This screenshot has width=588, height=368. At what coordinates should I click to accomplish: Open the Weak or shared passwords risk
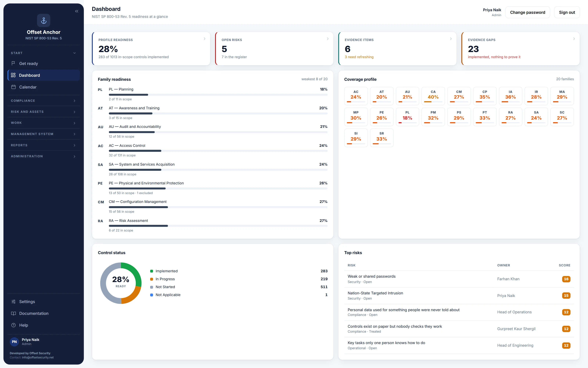click(459, 279)
